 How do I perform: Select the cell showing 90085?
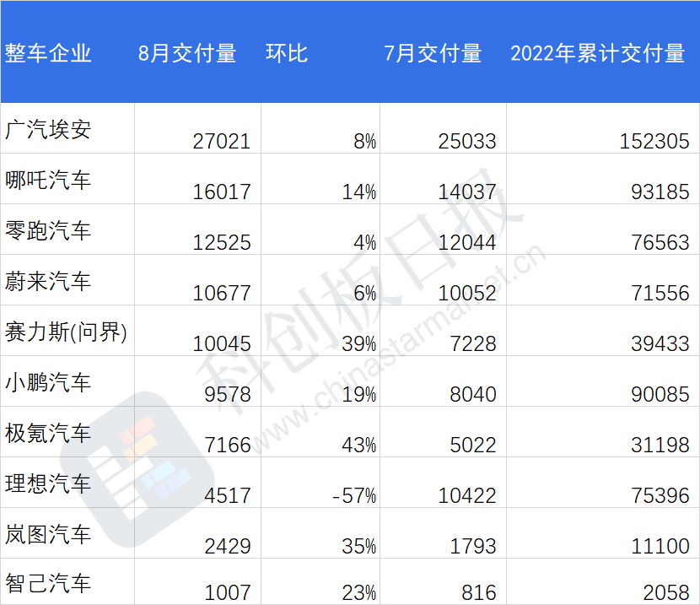tap(660, 394)
